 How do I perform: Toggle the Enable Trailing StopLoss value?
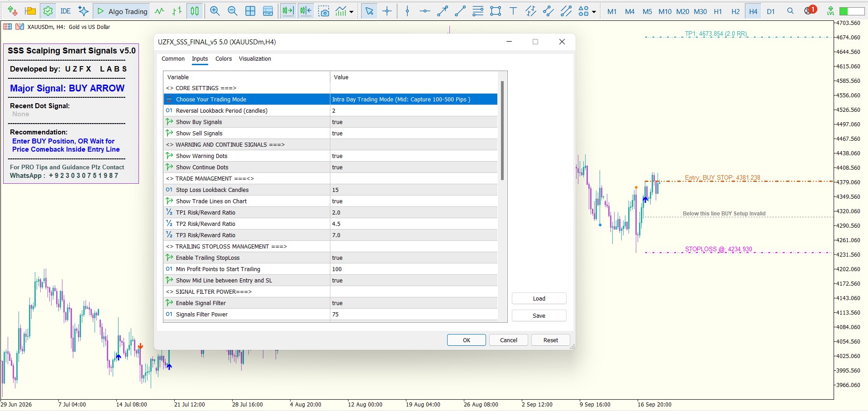(414, 258)
